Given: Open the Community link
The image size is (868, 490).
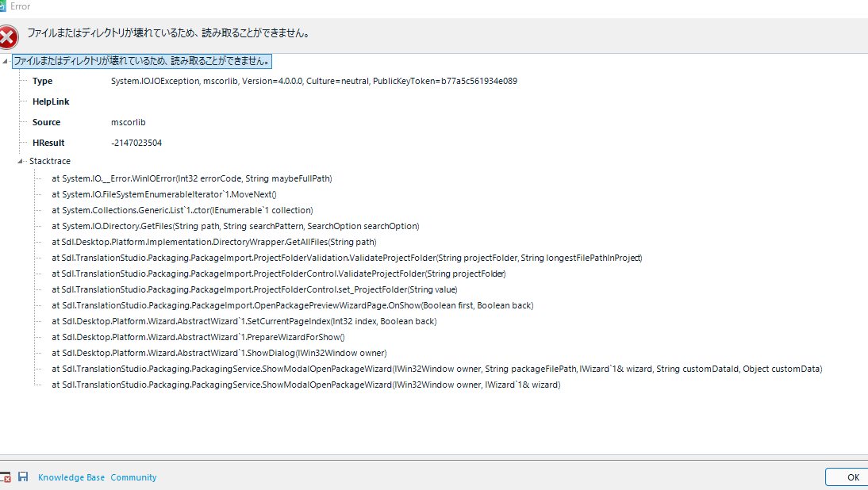Looking at the screenshot, I should [133, 477].
